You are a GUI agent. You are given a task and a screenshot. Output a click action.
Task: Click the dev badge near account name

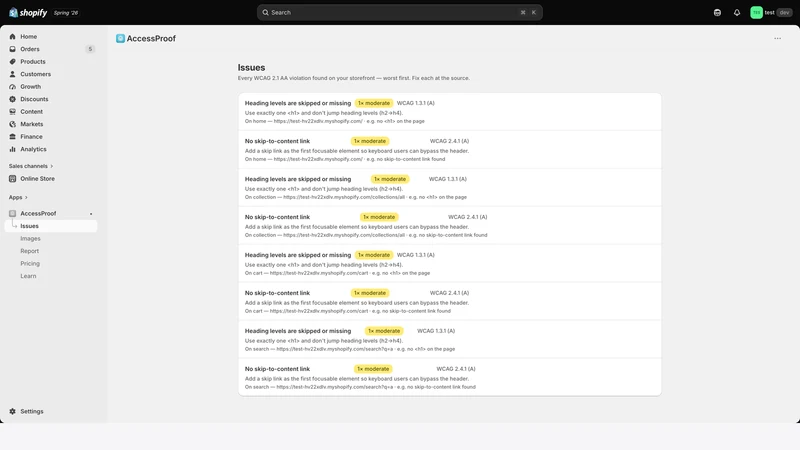(784, 13)
